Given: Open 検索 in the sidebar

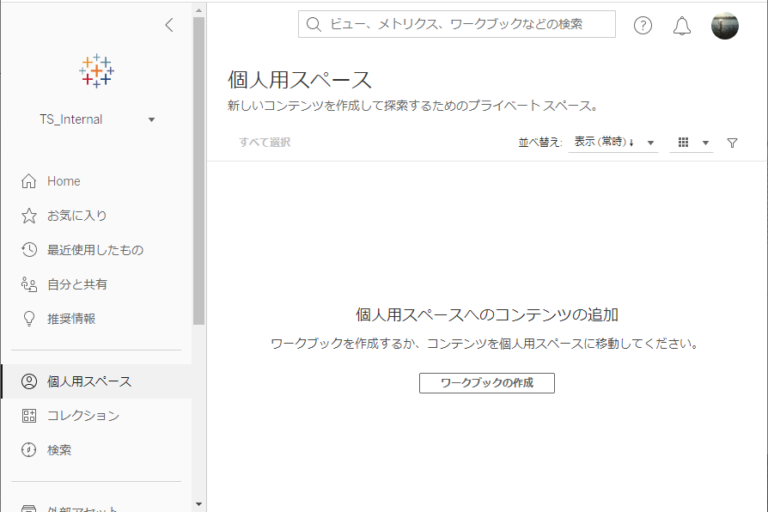Looking at the screenshot, I should point(59,450).
